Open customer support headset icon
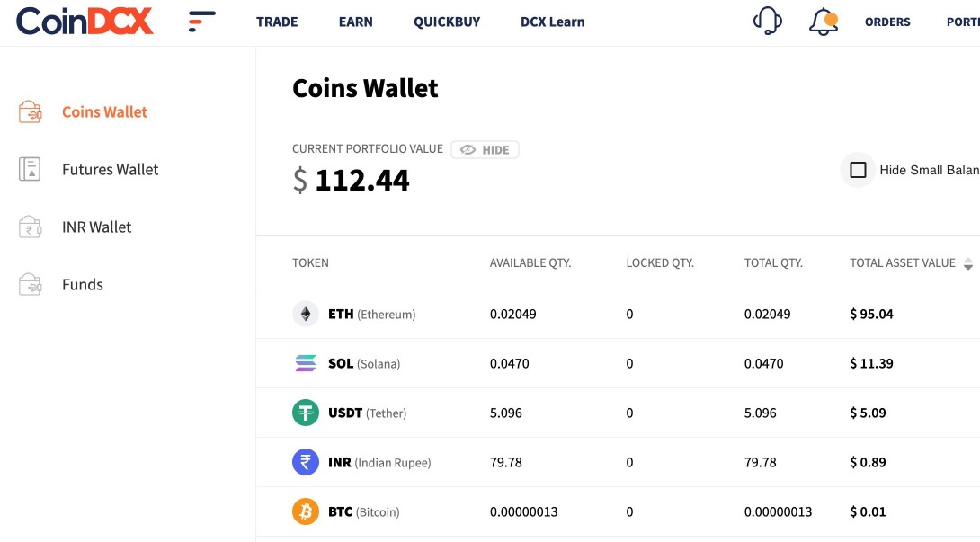Screen dimensions: 980x542 click(x=767, y=21)
